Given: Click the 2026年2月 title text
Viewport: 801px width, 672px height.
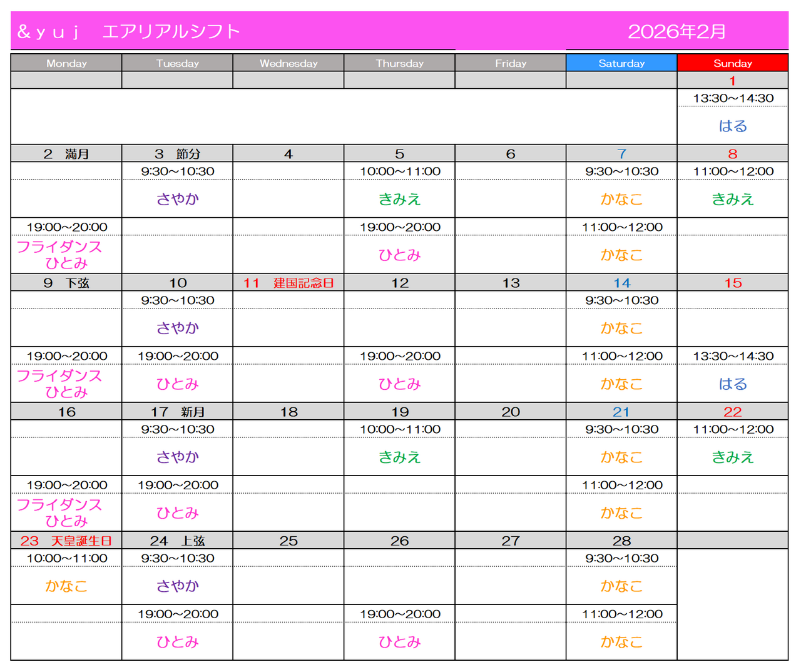Looking at the screenshot, I should 676,31.
